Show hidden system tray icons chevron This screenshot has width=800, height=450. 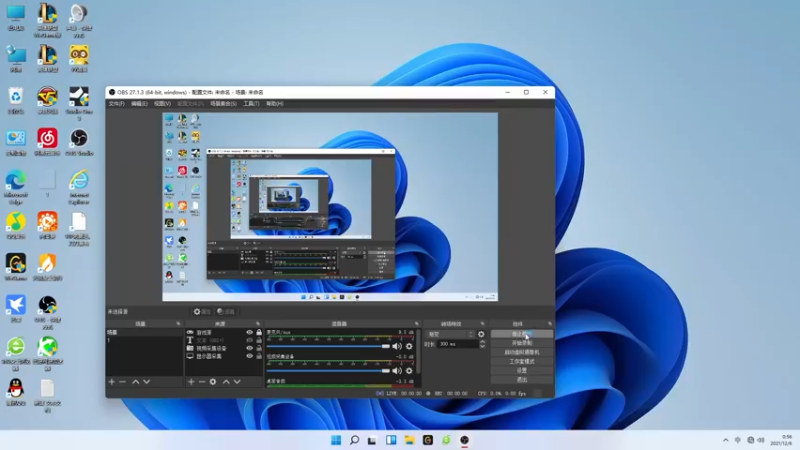pyautogui.click(x=725, y=440)
